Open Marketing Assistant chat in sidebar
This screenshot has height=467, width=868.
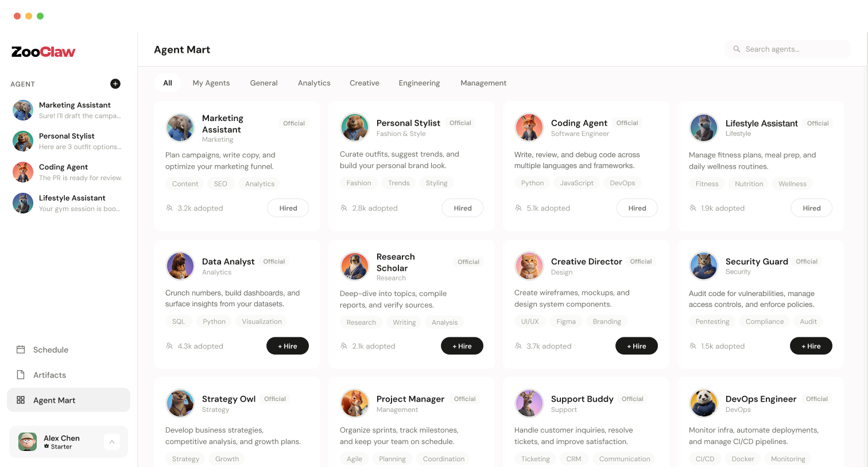tap(68, 110)
